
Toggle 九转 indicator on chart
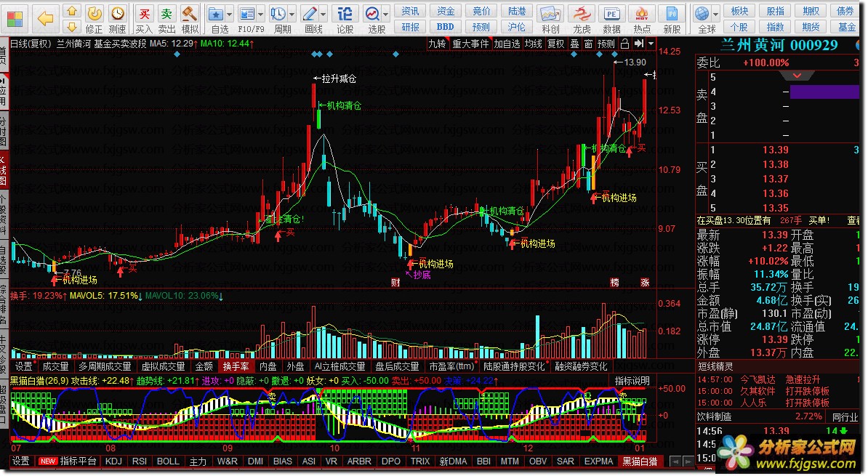pyautogui.click(x=438, y=44)
